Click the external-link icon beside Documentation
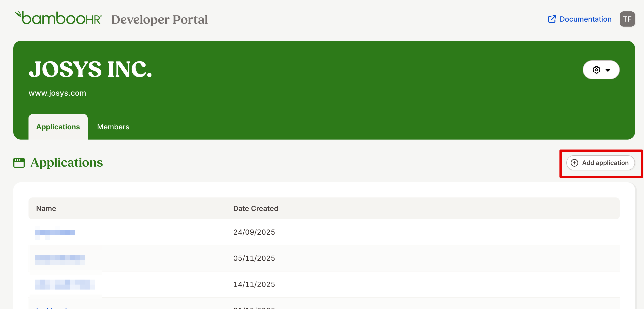The image size is (644, 309). pyautogui.click(x=552, y=19)
